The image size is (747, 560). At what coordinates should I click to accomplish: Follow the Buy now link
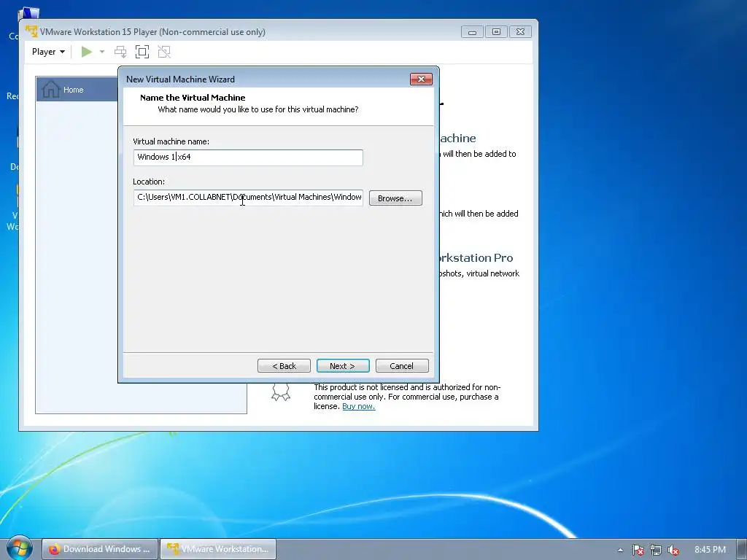pyautogui.click(x=359, y=406)
